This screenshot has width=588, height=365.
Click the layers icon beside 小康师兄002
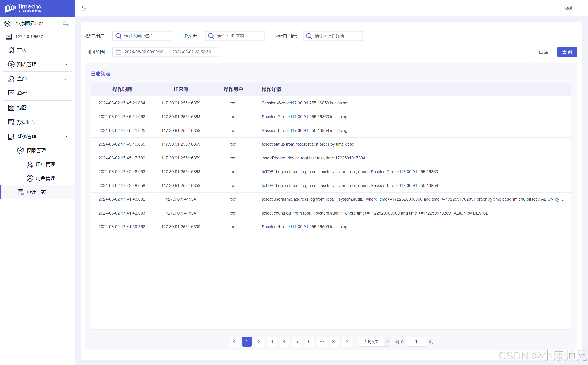[7, 23]
